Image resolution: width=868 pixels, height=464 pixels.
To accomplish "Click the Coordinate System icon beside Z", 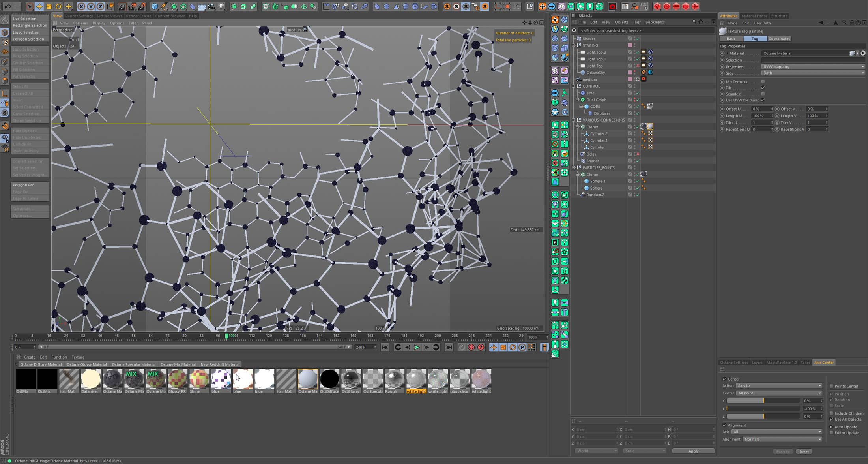I will coord(110,6).
